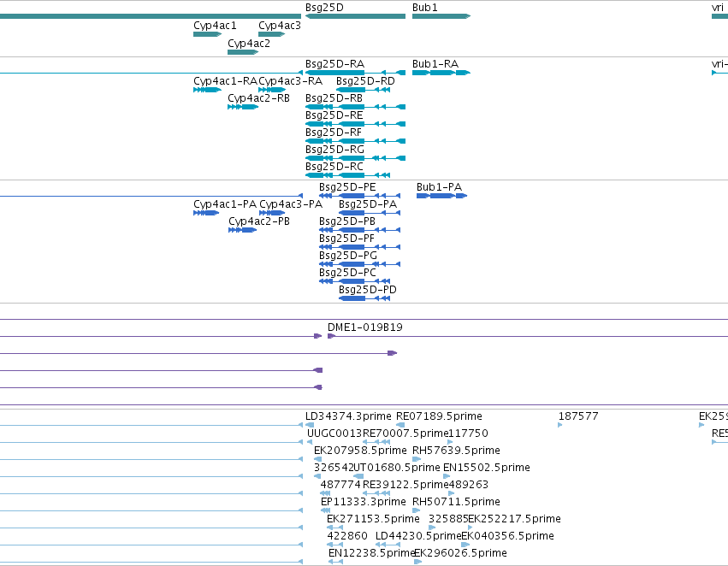Image resolution: width=728 pixels, height=566 pixels.
Task: Open the Bsg25D-PA protein feature
Action: (x=370, y=213)
